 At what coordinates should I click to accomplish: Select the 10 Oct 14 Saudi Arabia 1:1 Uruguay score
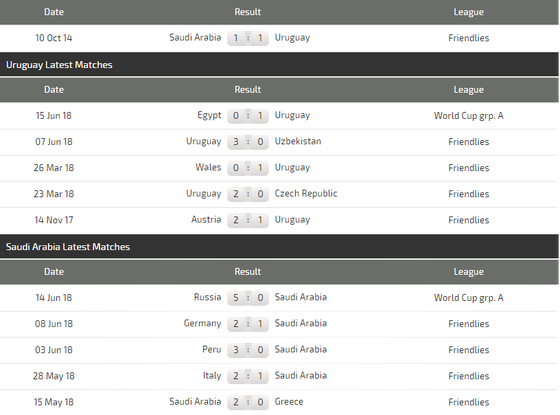[x=248, y=38]
